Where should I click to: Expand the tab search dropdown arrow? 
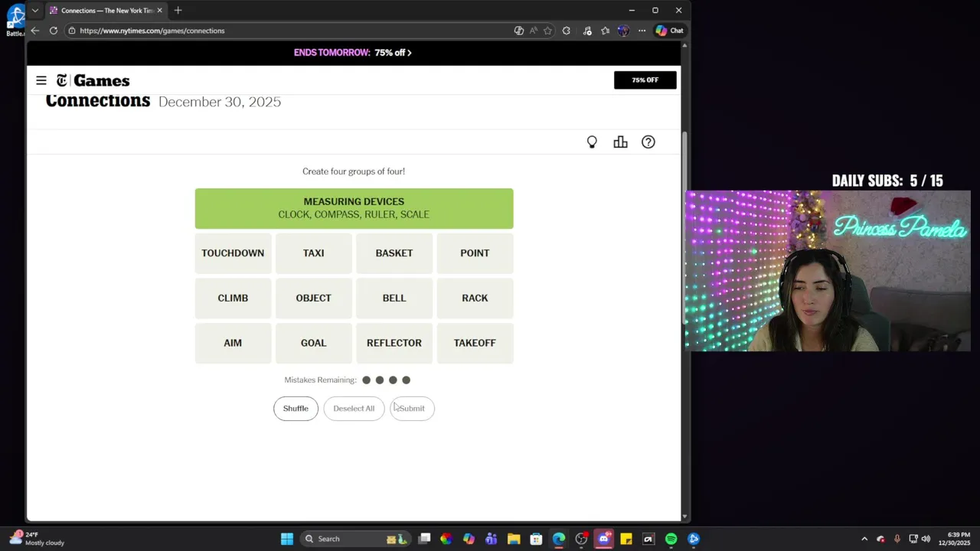[x=34, y=10]
